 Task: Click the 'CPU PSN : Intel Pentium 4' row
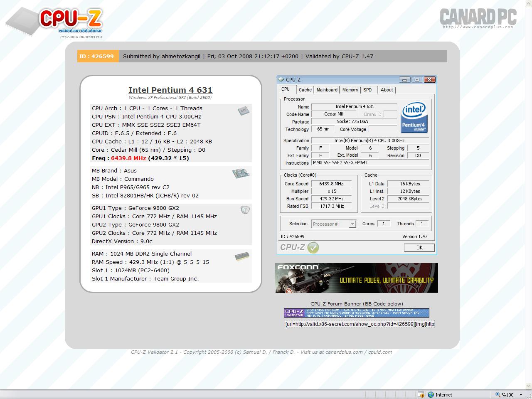[146, 116]
